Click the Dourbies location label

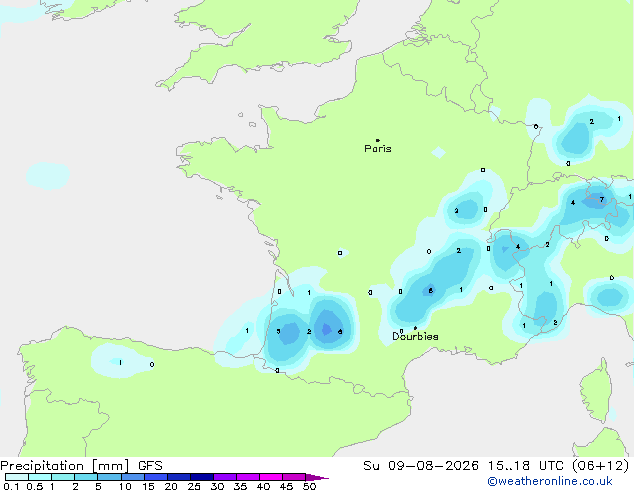(x=415, y=336)
